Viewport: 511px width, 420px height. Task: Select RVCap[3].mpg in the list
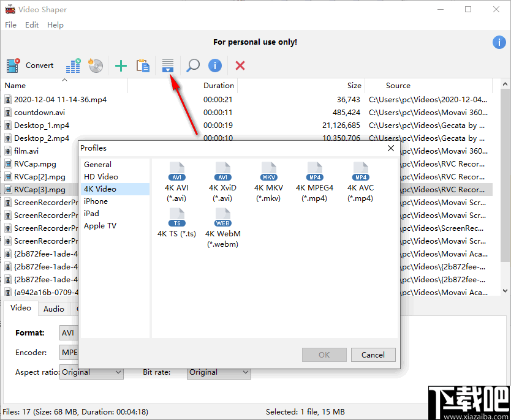(x=40, y=190)
